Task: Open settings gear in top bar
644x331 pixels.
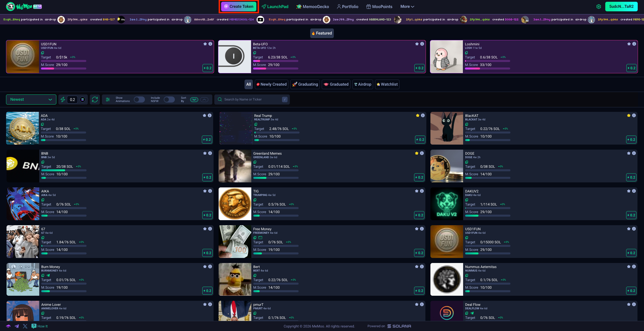Action: pyautogui.click(x=599, y=7)
